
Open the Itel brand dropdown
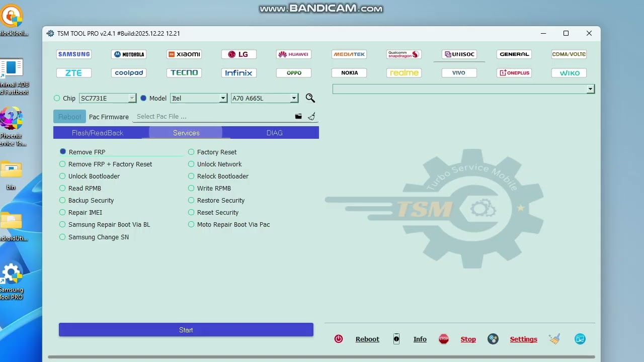coord(199,98)
